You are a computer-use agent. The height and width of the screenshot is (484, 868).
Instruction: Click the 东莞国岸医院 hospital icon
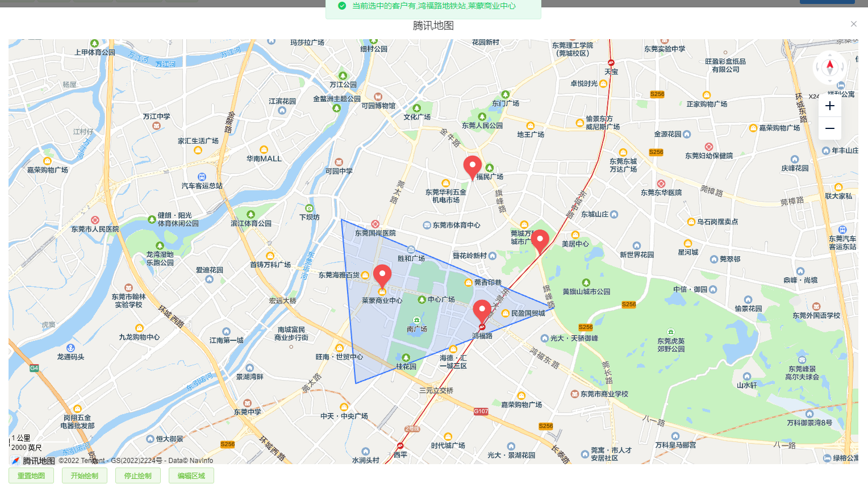pos(375,224)
